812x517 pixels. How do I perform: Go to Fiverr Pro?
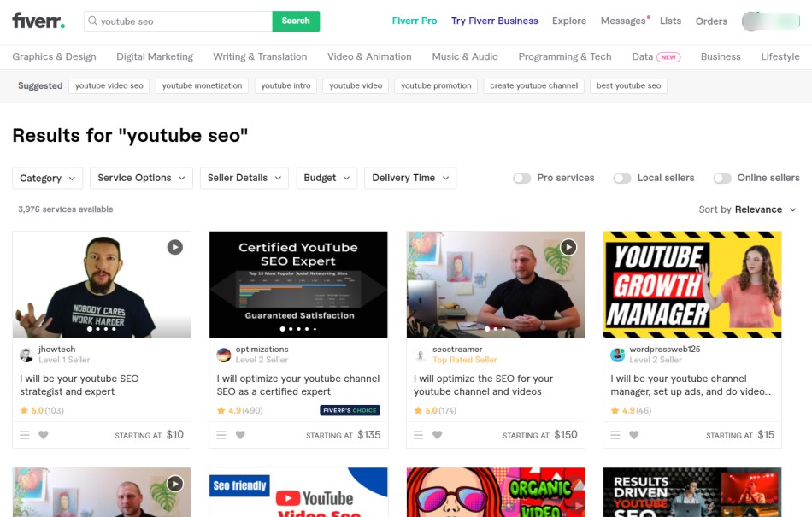click(x=415, y=21)
